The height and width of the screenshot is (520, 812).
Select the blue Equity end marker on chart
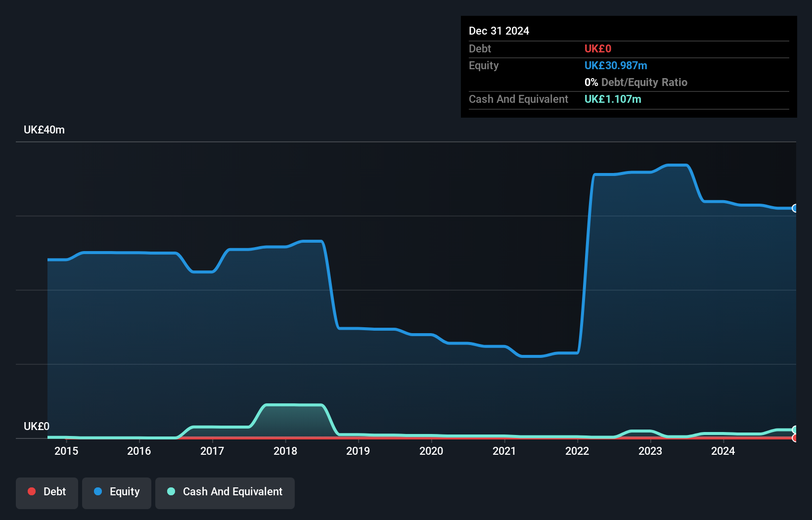coord(795,208)
